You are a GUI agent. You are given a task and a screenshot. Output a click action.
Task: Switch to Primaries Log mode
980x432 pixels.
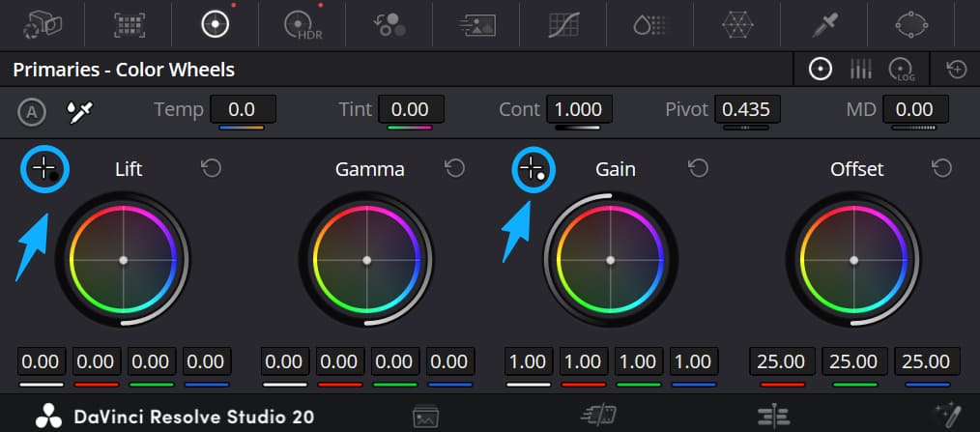(x=902, y=70)
